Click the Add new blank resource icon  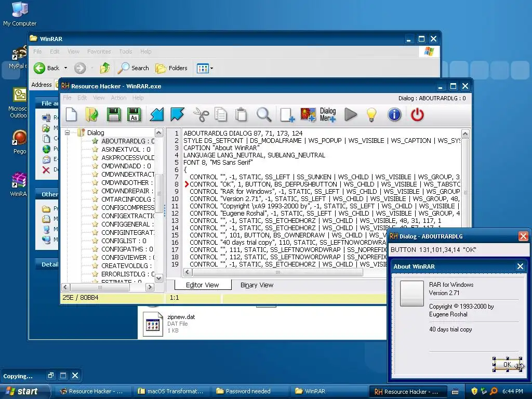[287, 115]
